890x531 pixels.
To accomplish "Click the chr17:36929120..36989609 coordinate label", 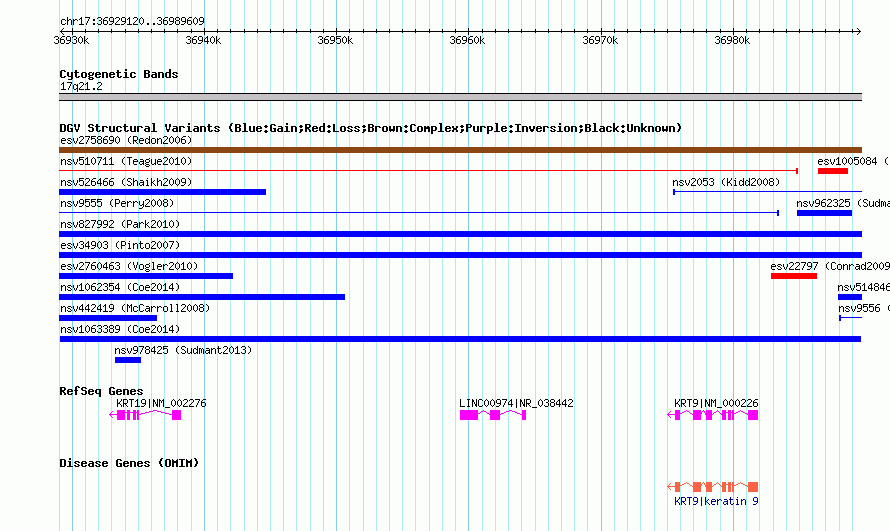I will pyautogui.click(x=132, y=22).
